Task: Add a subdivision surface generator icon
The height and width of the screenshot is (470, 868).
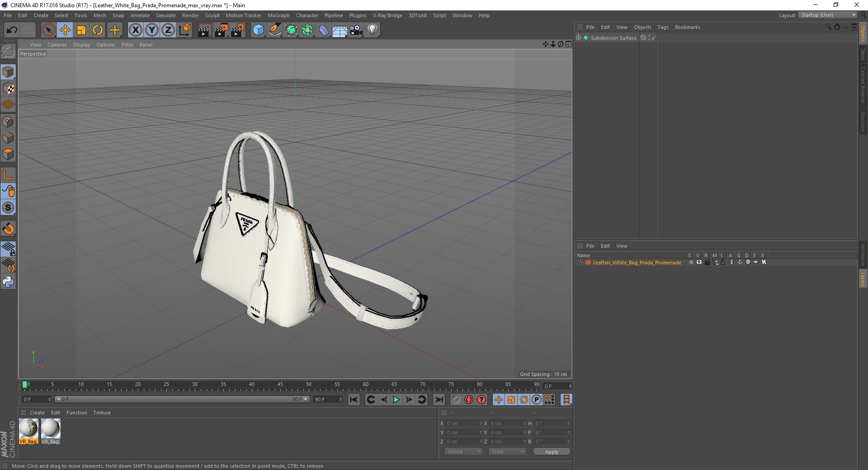Action: tap(292, 30)
